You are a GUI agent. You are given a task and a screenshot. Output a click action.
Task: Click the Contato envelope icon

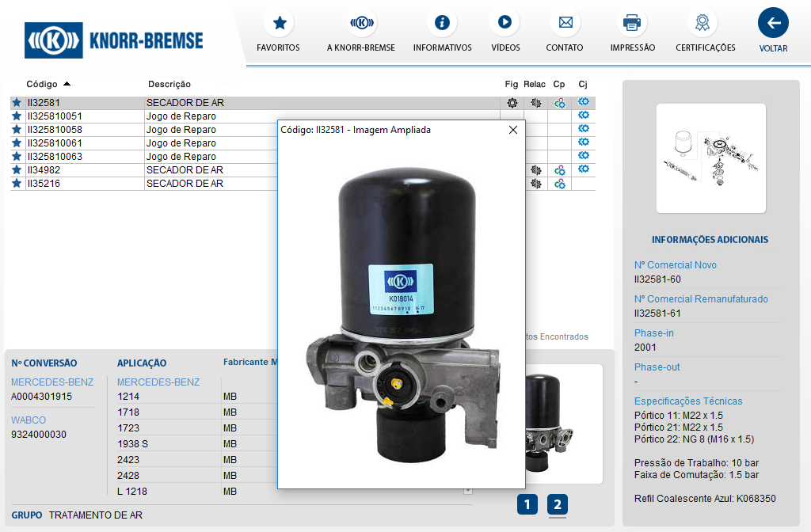pos(565,23)
